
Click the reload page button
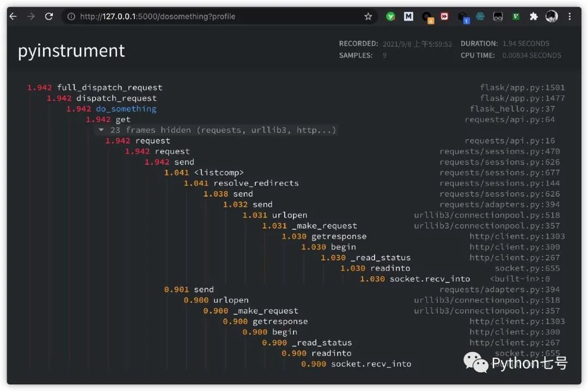[x=49, y=16]
